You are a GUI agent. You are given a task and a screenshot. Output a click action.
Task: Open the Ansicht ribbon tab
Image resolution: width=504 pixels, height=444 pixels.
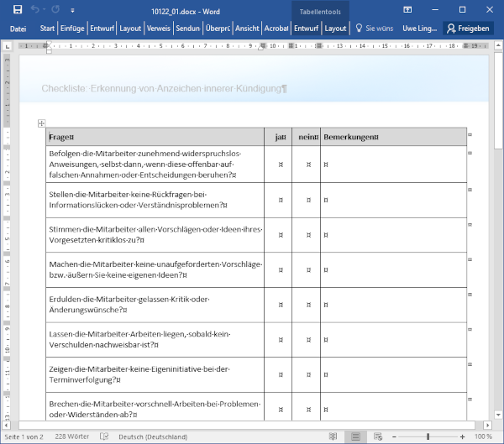click(x=247, y=28)
